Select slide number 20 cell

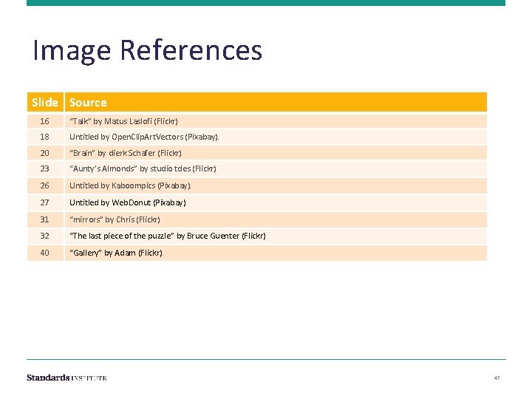pos(45,153)
